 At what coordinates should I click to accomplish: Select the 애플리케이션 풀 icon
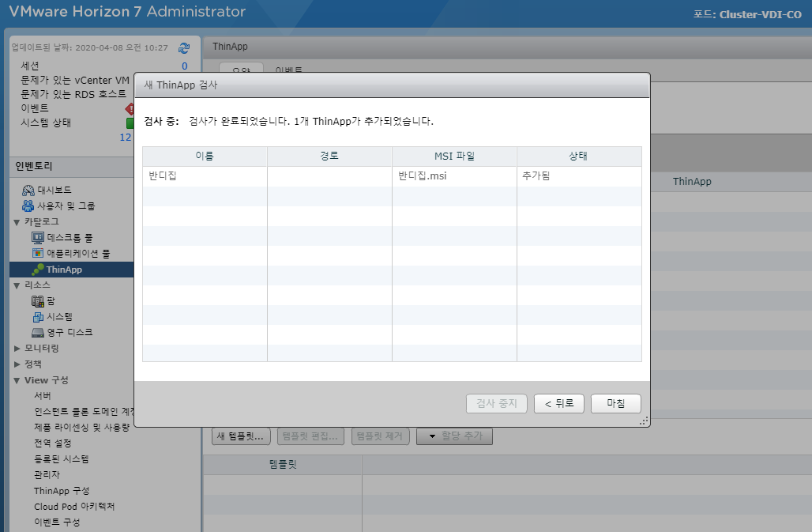(x=38, y=253)
